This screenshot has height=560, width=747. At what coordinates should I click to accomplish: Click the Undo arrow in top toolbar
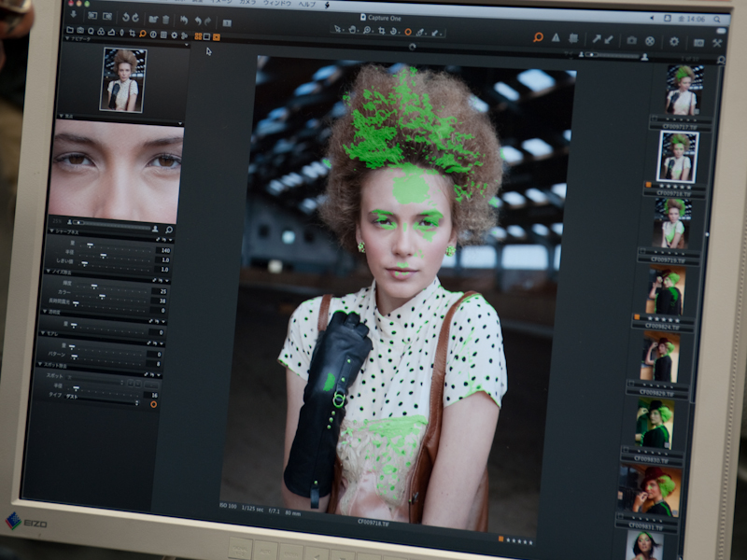(198, 21)
